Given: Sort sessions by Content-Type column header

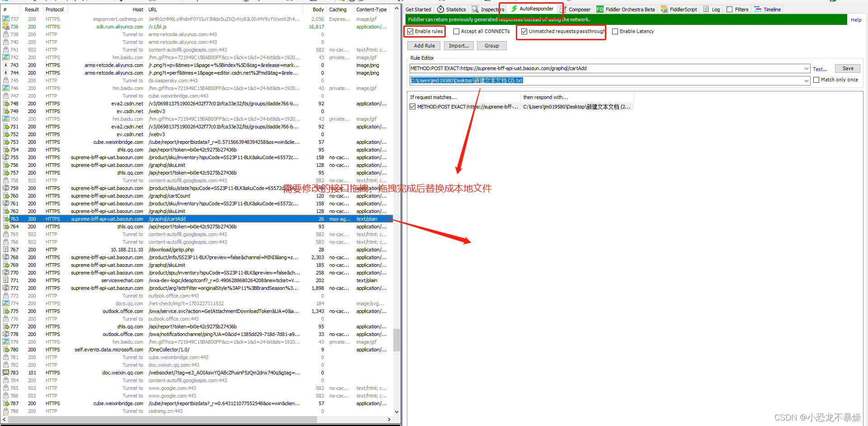Looking at the screenshot, I should [x=372, y=9].
